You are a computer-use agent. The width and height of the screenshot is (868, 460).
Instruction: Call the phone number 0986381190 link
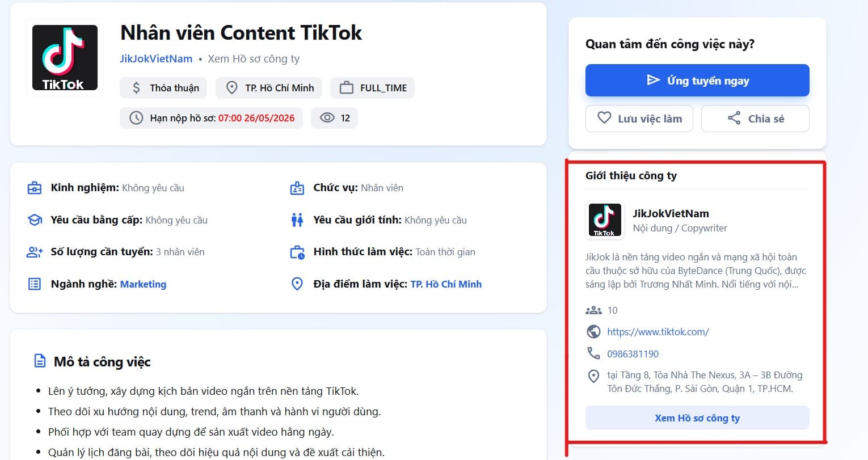pos(633,354)
